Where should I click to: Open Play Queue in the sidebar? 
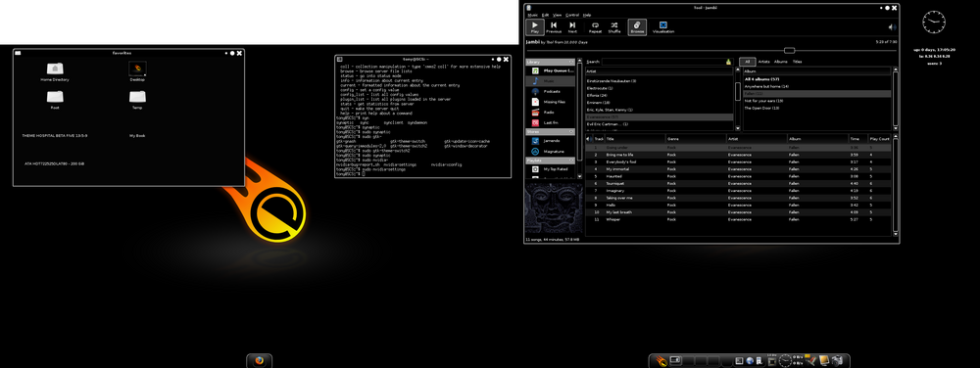[550, 71]
